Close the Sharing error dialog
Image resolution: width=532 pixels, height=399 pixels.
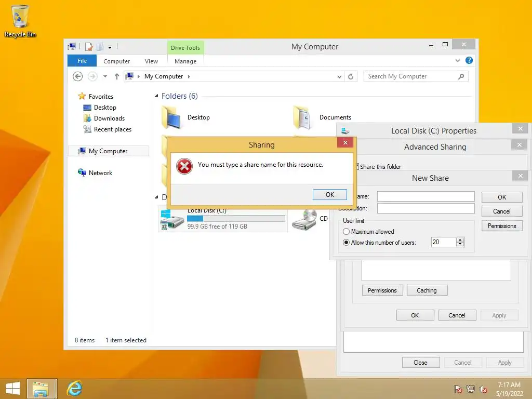point(345,142)
